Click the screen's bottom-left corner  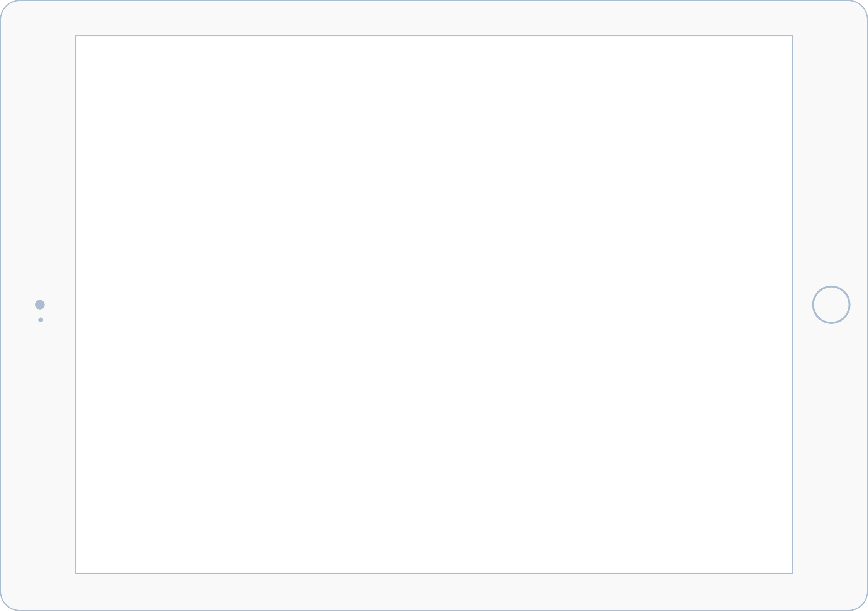tap(76, 573)
